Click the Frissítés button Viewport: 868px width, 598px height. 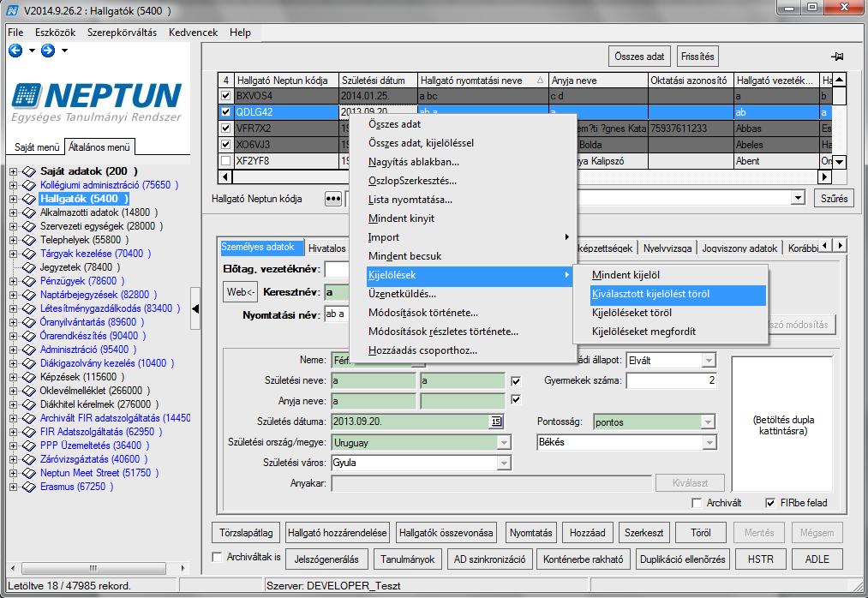click(x=697, y=57)
